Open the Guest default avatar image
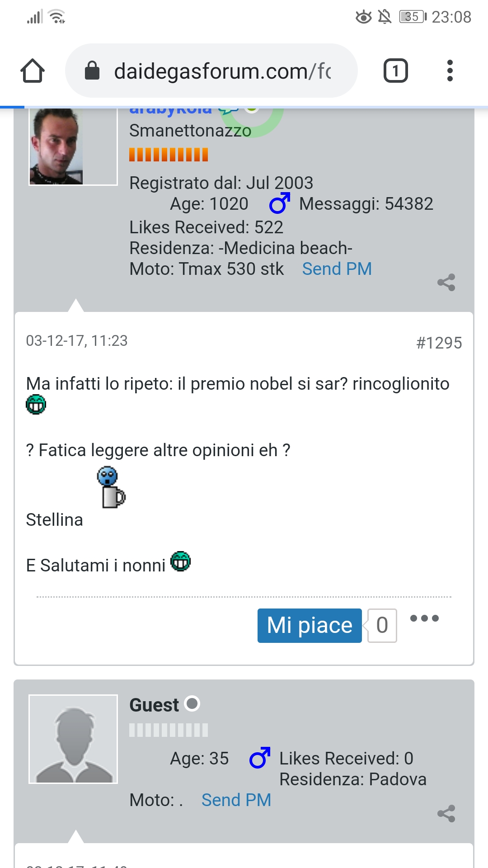This screenshot has width=488, height=868. pos(73,739)
